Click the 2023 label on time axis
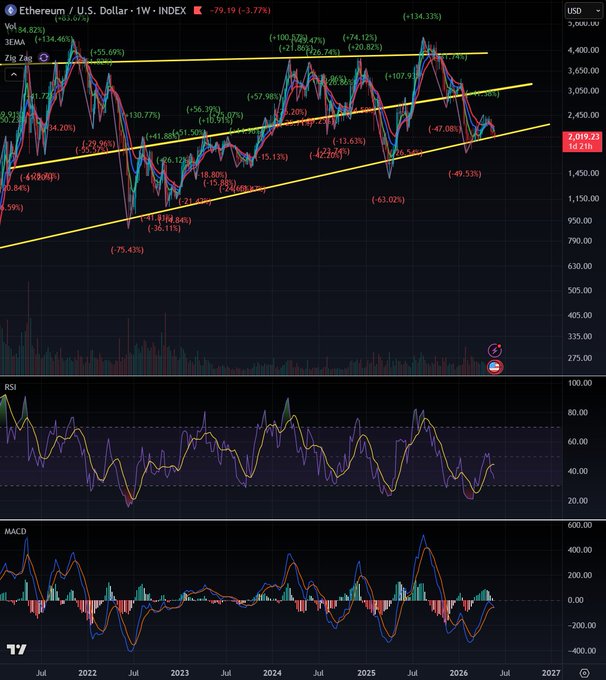This screenshot has width=606, height=680. click(180, 673)
